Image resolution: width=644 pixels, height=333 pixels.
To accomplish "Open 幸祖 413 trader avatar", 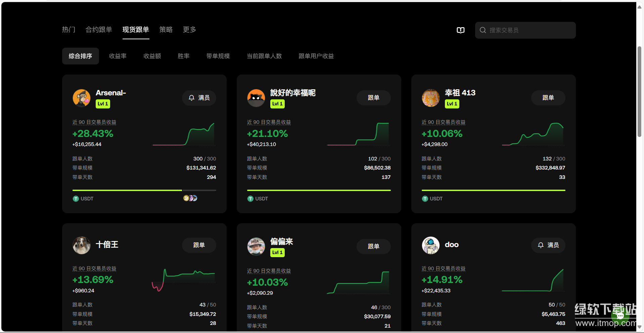I will [x=431, y=98].
